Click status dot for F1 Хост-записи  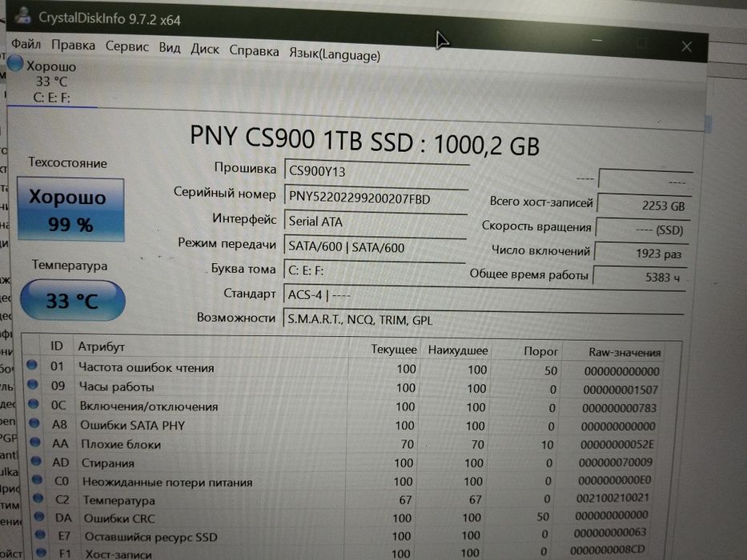coord(42,552)
